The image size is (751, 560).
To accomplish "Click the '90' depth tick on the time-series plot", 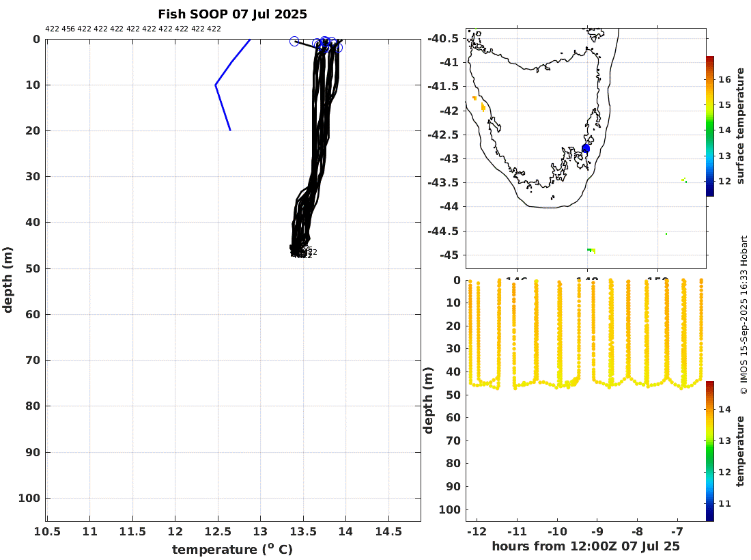I will (453, 486).
